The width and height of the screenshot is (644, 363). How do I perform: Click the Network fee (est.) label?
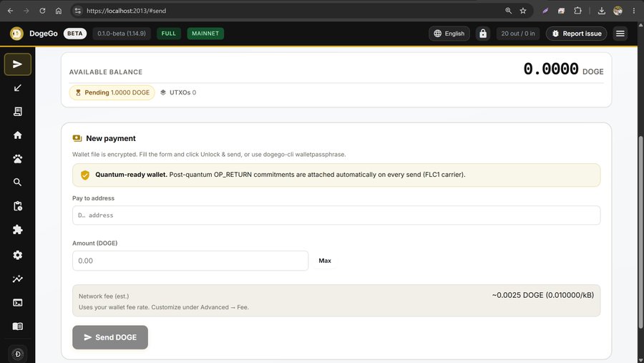pos(104,296)
